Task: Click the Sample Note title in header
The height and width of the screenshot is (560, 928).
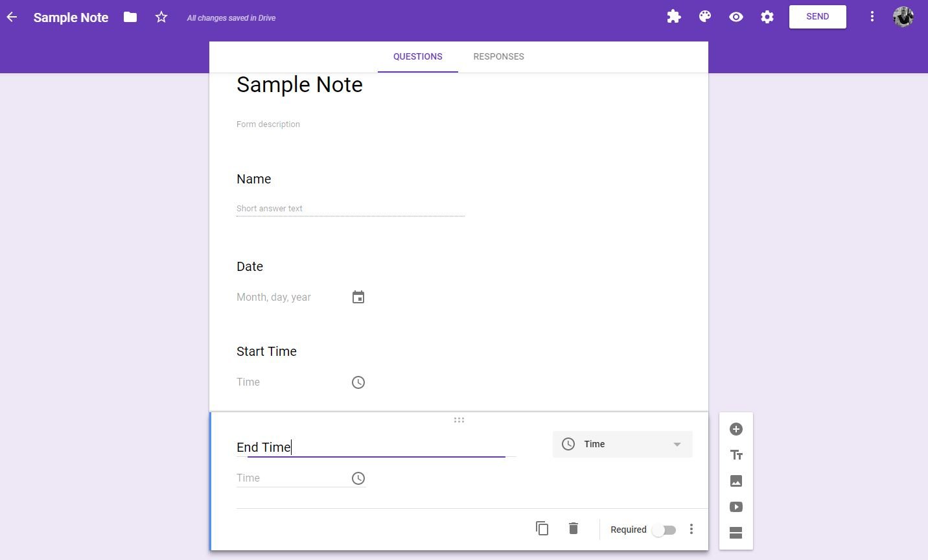Action: 71,17
